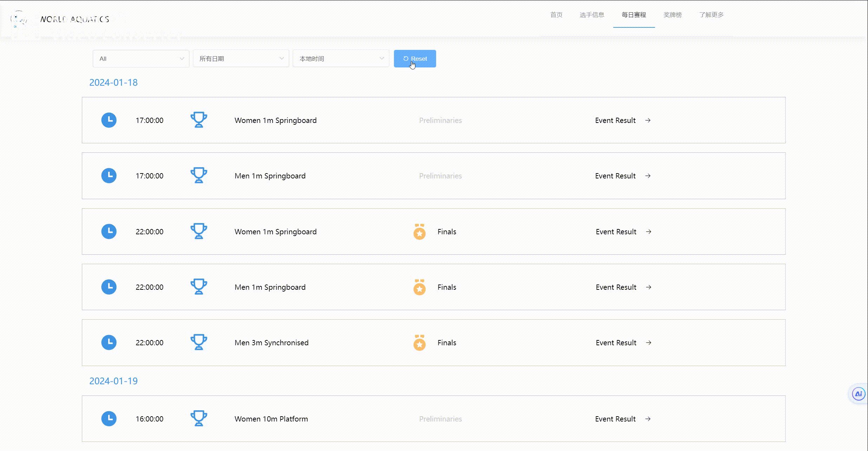Open the 选手信息 athlete info tab
Screen dimensions: 868x451
pos(592,15)
